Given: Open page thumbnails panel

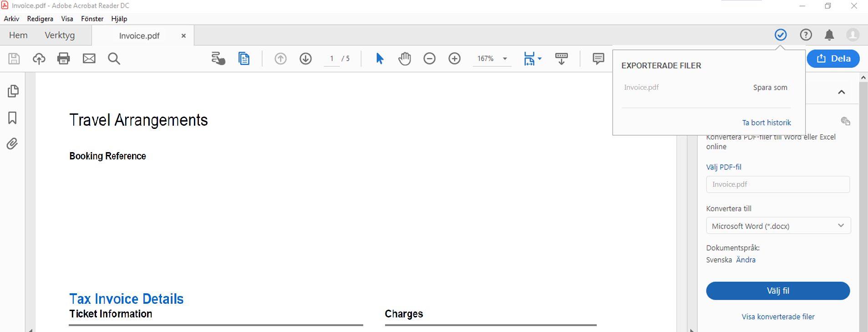Looking at the screenshot, I should 13,91.
